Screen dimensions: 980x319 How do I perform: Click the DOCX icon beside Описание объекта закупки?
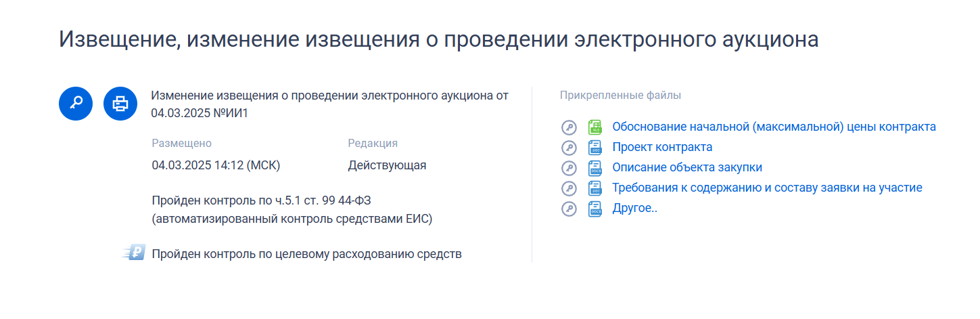pos(595,168)
